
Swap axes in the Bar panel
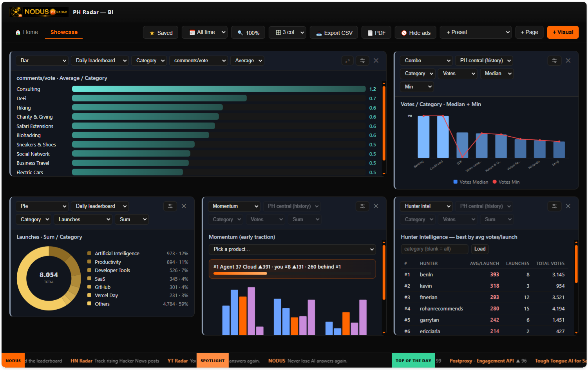(347, 61)
